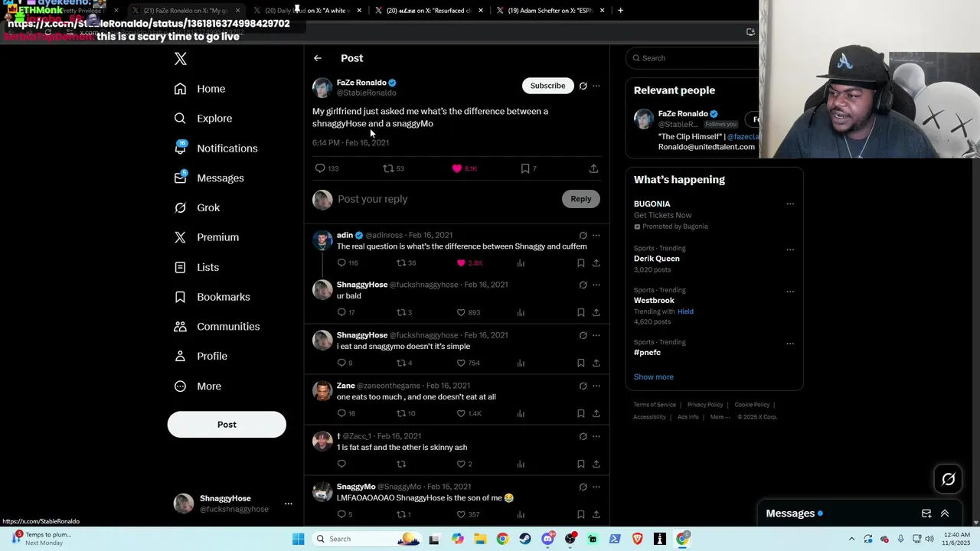Open Profile in the sidebar

(201, 356)
